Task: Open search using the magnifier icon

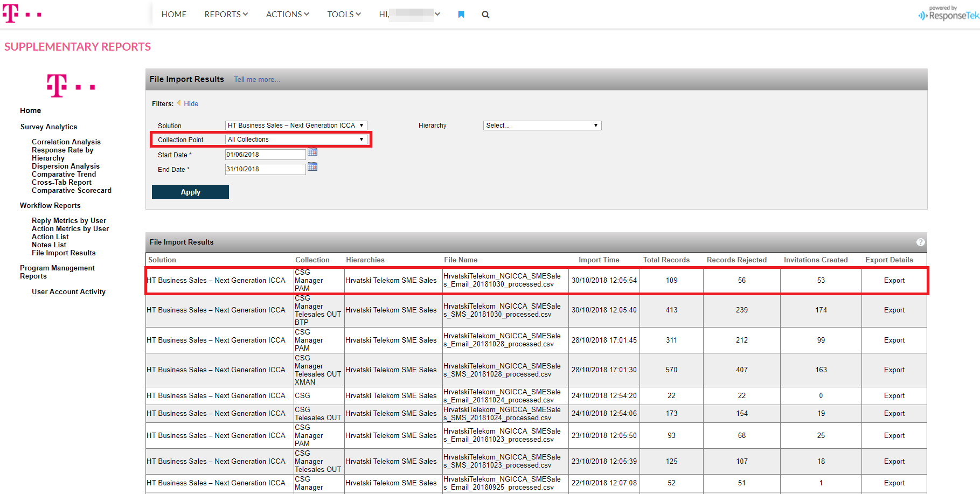Action: pyautogui.click(x=485, y=15)
